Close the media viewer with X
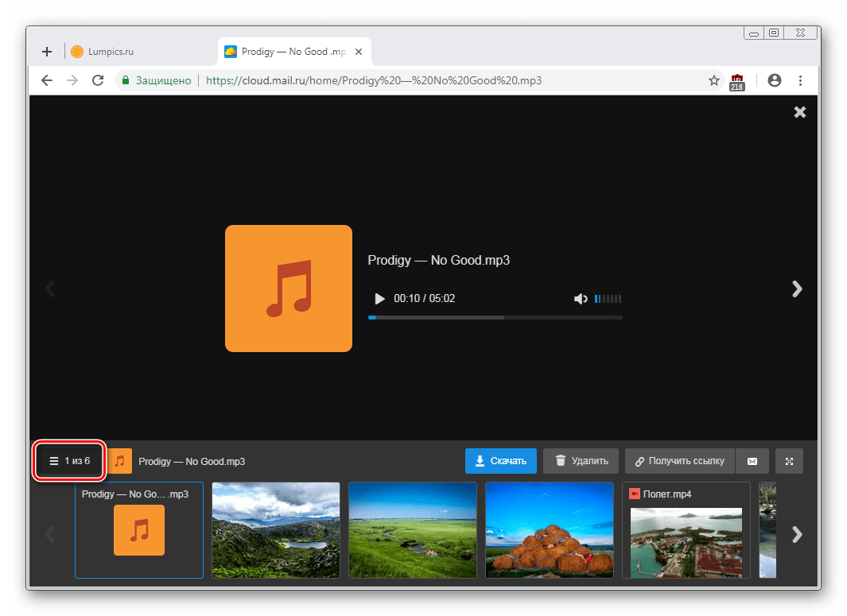The image size is (847, 616). 799,112
